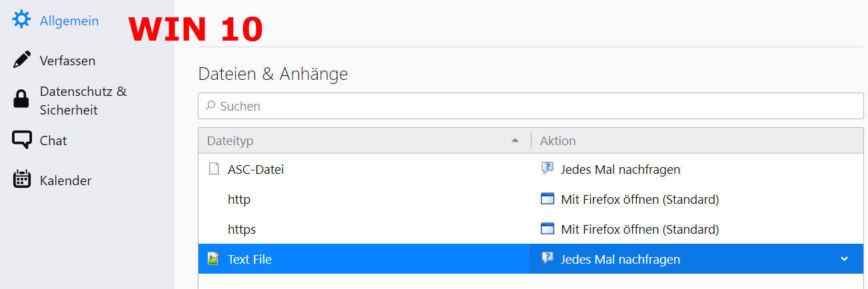Click the Verfassen pencil icon

click(22, 60)
